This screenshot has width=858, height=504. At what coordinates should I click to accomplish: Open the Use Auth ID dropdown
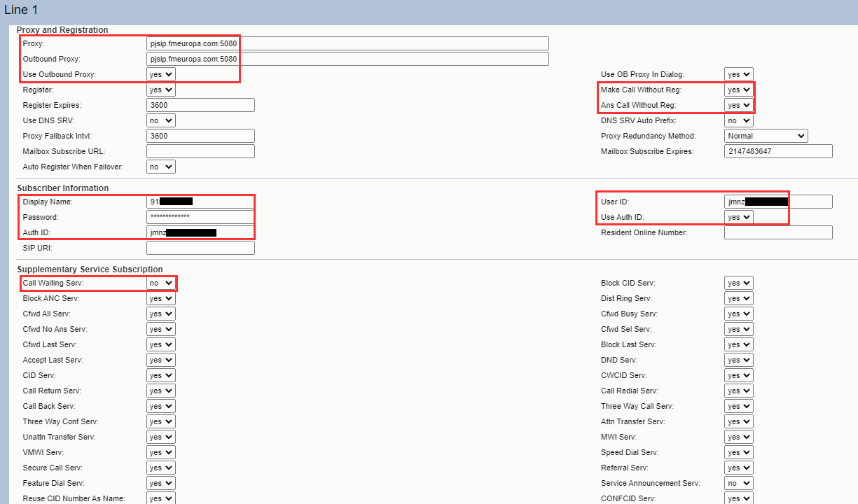pos(739,217)
